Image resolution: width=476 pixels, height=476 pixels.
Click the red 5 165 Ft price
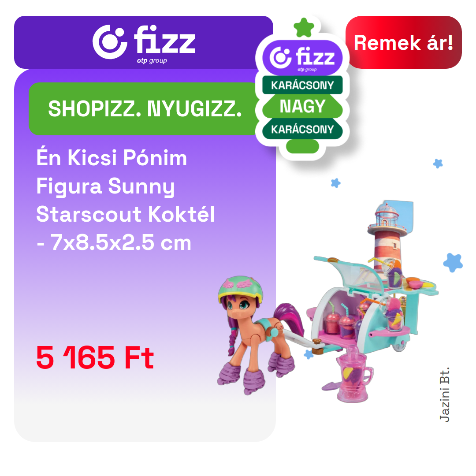pyautogui.click(x=95, y=357)
